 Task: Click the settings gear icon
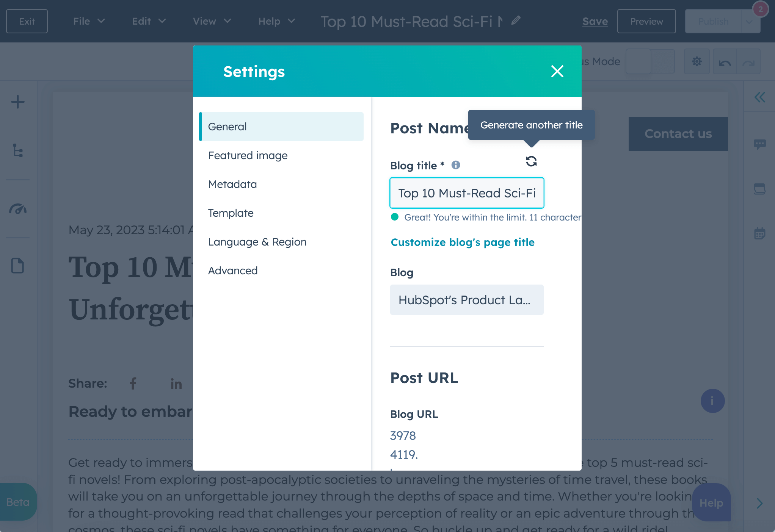click(x=697, y=62)
